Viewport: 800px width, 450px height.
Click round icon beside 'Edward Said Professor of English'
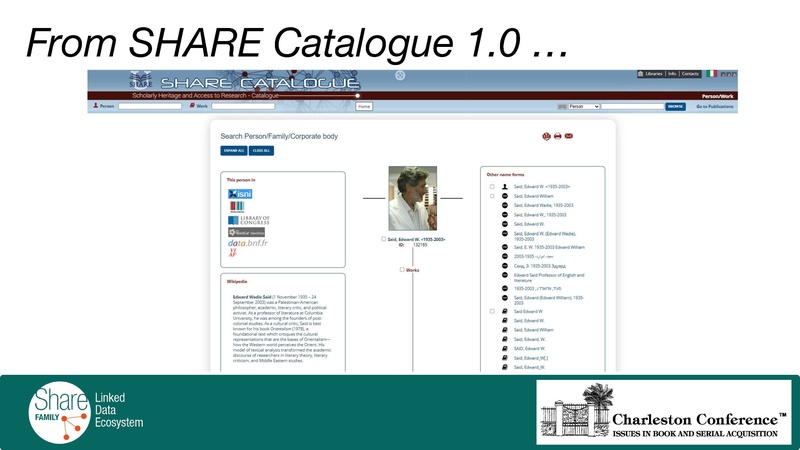[505, 275]
